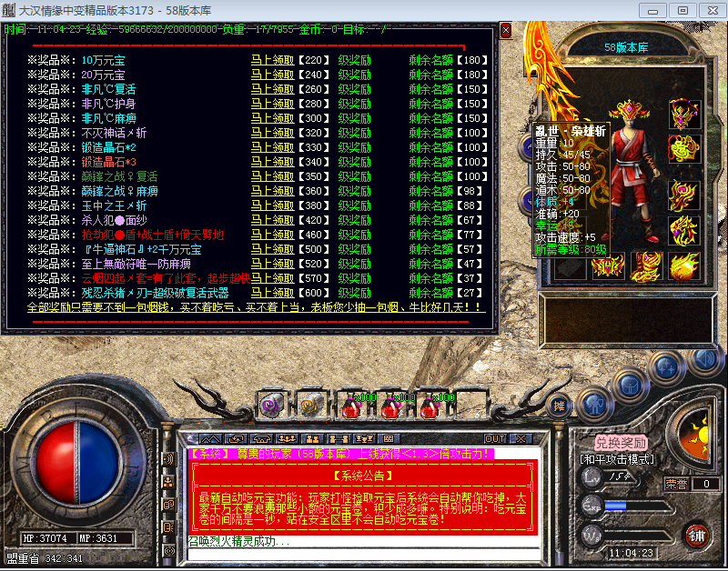728x571 pixels.
Task: Toggle the hierarchy group channel icon left of chat
Action: coord(168,482)
